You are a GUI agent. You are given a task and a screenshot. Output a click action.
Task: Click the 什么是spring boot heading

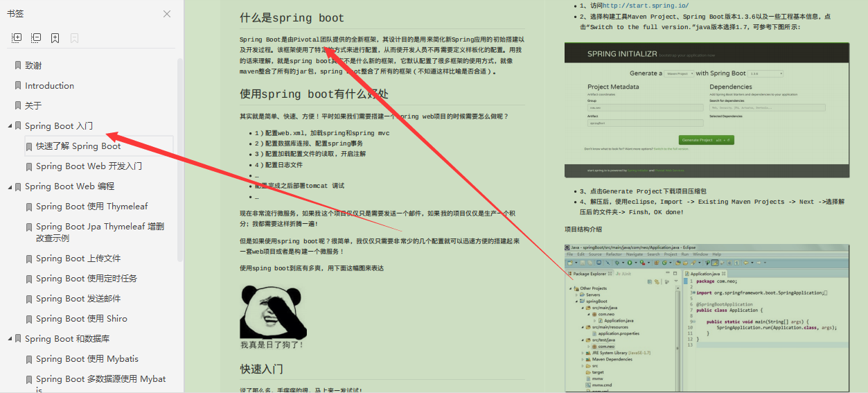click(x=292, y=18)
